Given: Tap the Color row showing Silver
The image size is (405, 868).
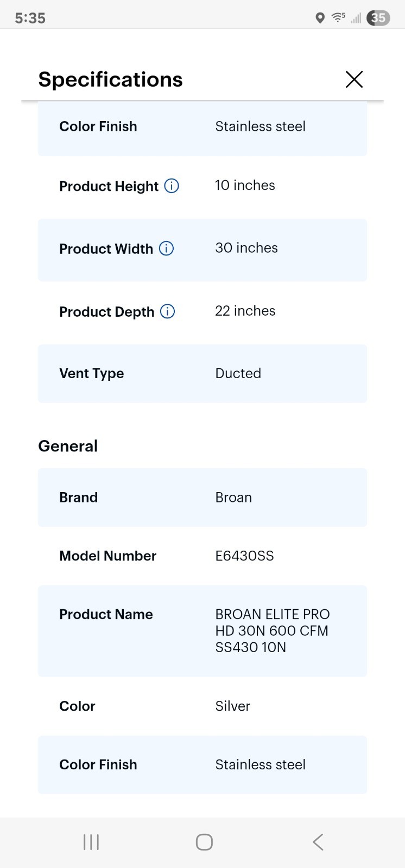Looking at the screenshot, I should coord(202,706).
